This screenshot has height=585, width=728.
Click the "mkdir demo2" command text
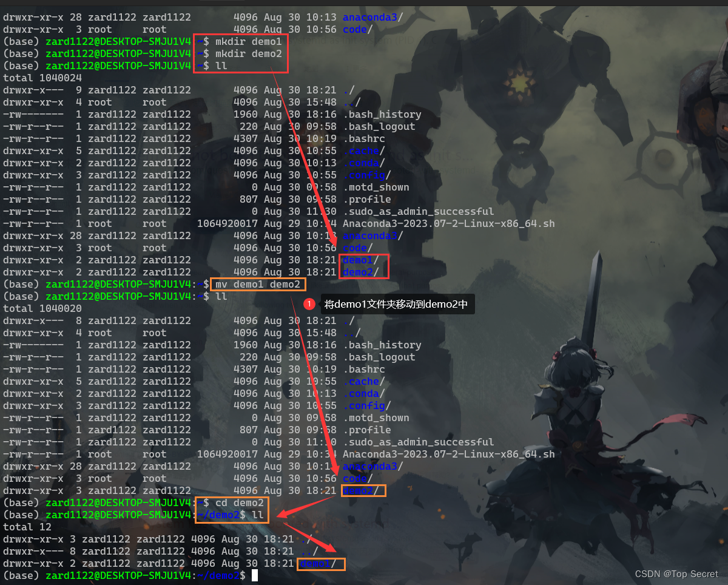coord(249,53)
